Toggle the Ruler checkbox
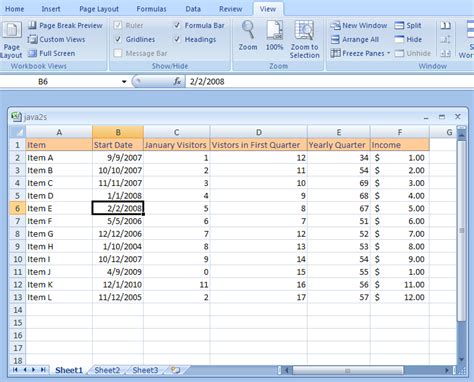Screen dimensions: 474x382 118,25
